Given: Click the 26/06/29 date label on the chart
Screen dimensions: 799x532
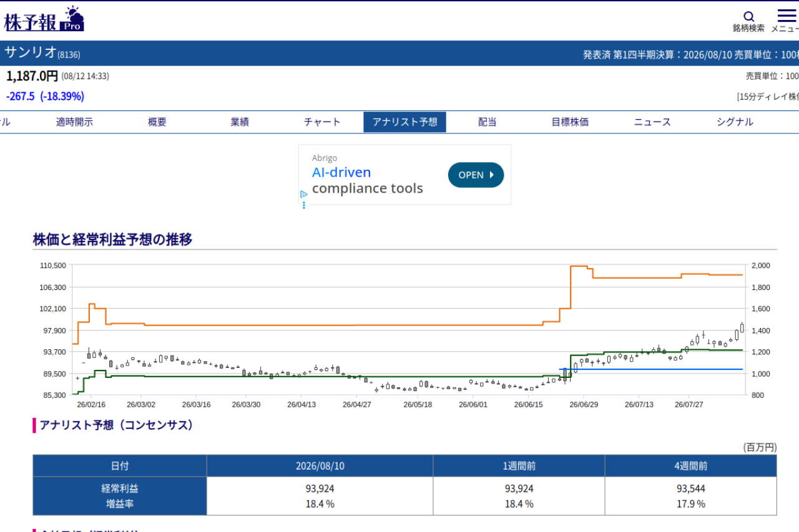Looking at the screenshot, I should 584,404.
